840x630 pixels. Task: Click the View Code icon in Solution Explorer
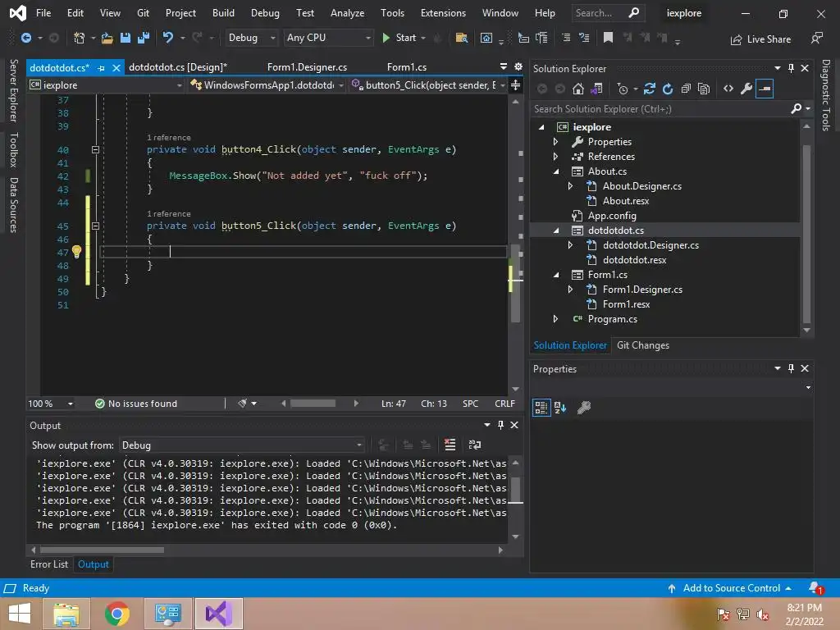728,89
